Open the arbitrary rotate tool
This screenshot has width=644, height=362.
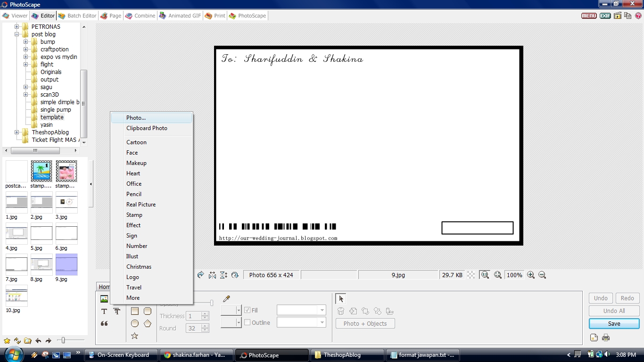pos(235,275)
